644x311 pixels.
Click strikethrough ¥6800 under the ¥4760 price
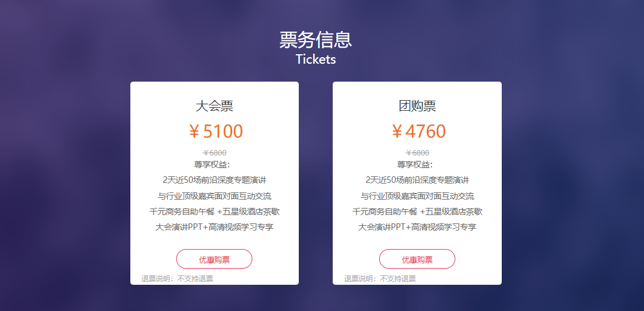(417, 153)
